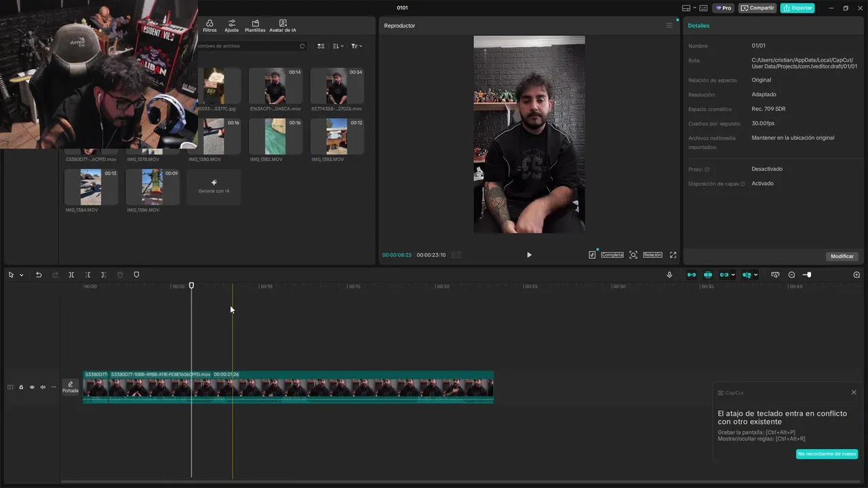Screen dimensions: 868x488
Task: Open the keyboard shortcuts icon
Action: click(x=703, y=8)
